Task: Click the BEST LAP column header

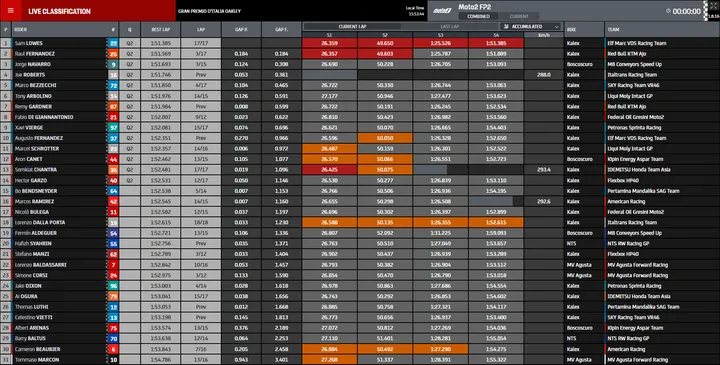Action: click(x=161, y=29)
